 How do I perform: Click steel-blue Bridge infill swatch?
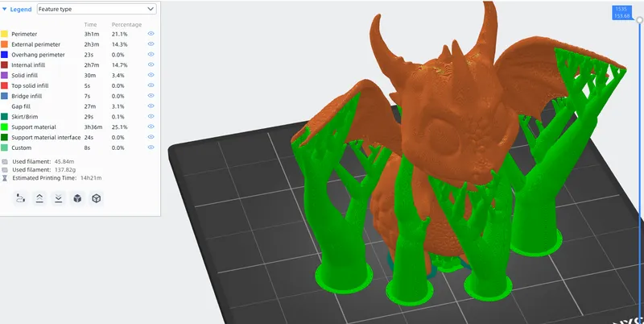point(4,96)
